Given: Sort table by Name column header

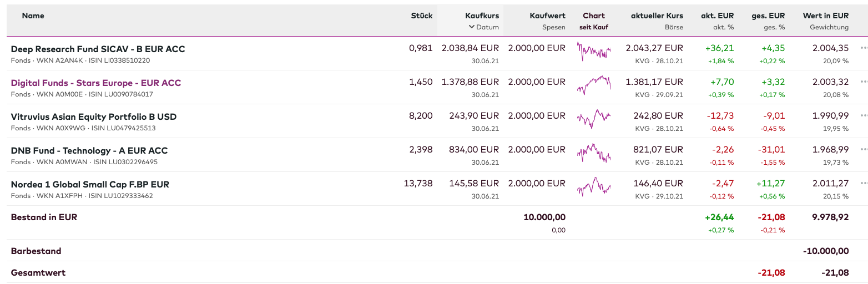Looking at the screenshot, I should (33, 16).
